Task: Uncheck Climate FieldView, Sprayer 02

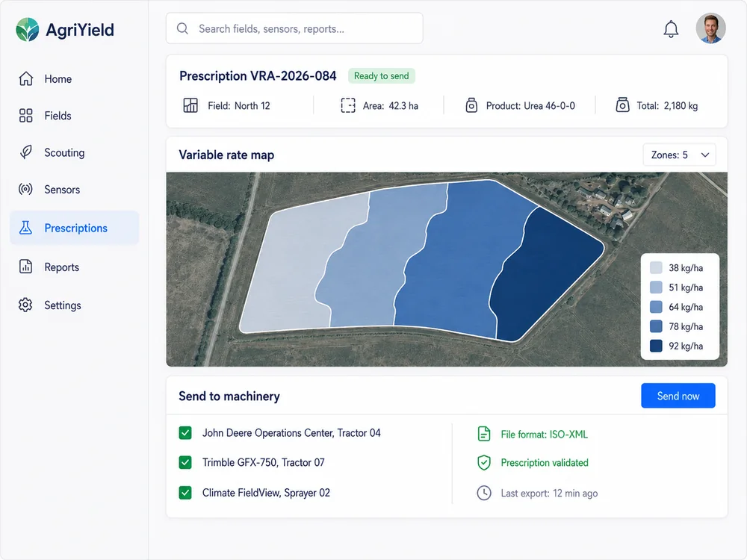Action: click(x=185, y=492)
